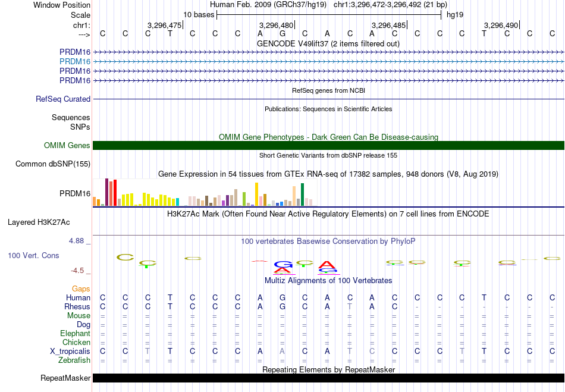Screen dimensions: 565x392
Task: Select the Dog alignment row label
Action: pyautogui.click(x=83, y=324)
